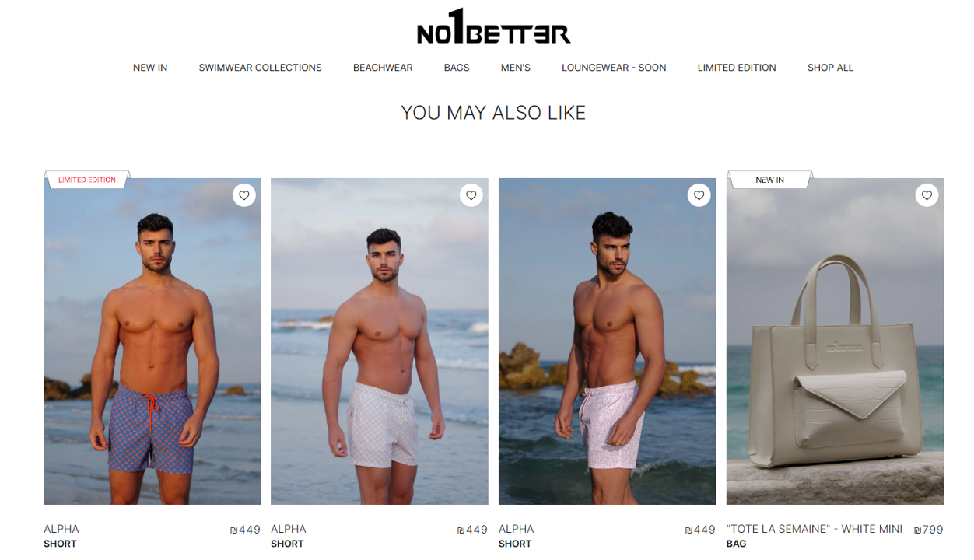Click SHOP ALL in the navigation
The width and height of the screenshot is (974, 560).
[830, 68]
